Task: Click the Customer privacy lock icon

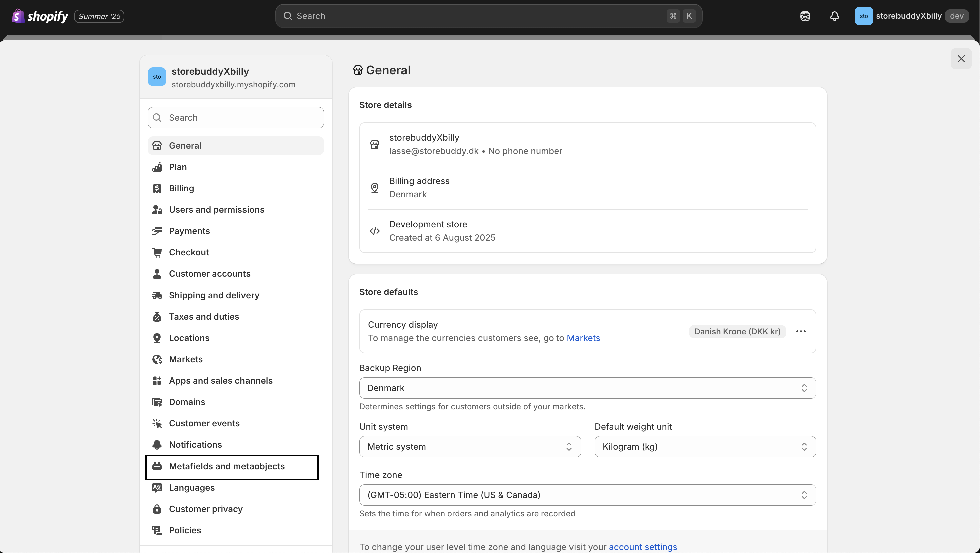Action: pos(157,509)
